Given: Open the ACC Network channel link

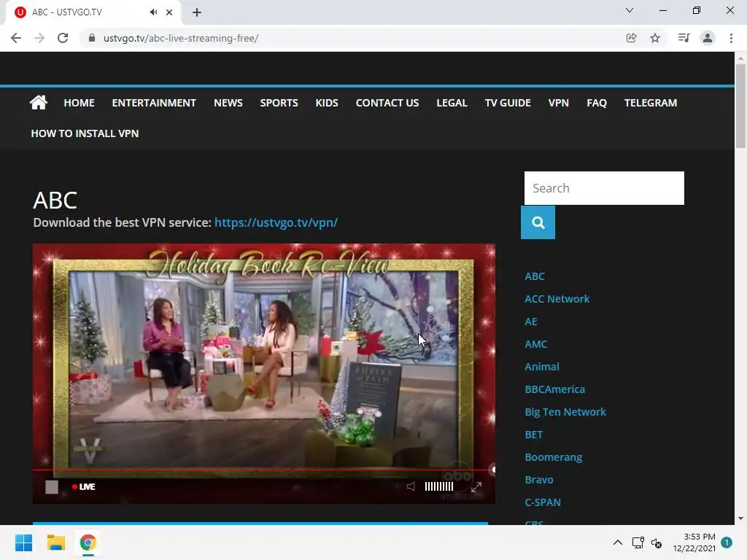Looking at the screenshot, I should coord(557,298).
